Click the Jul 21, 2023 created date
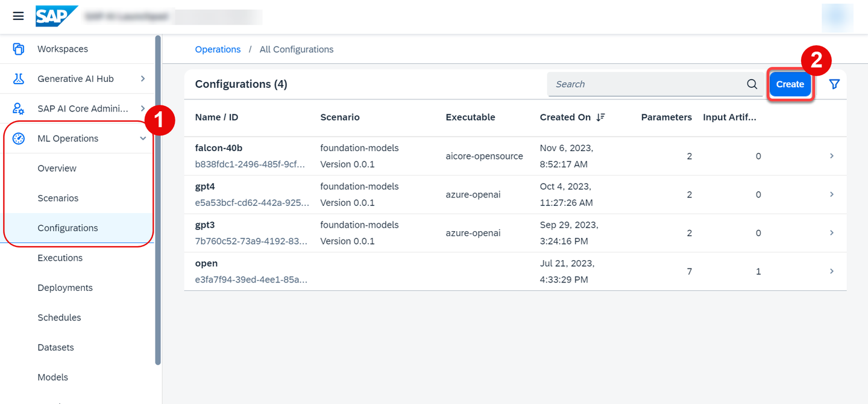This screenshot has height=404, width=868. point(567,272)
